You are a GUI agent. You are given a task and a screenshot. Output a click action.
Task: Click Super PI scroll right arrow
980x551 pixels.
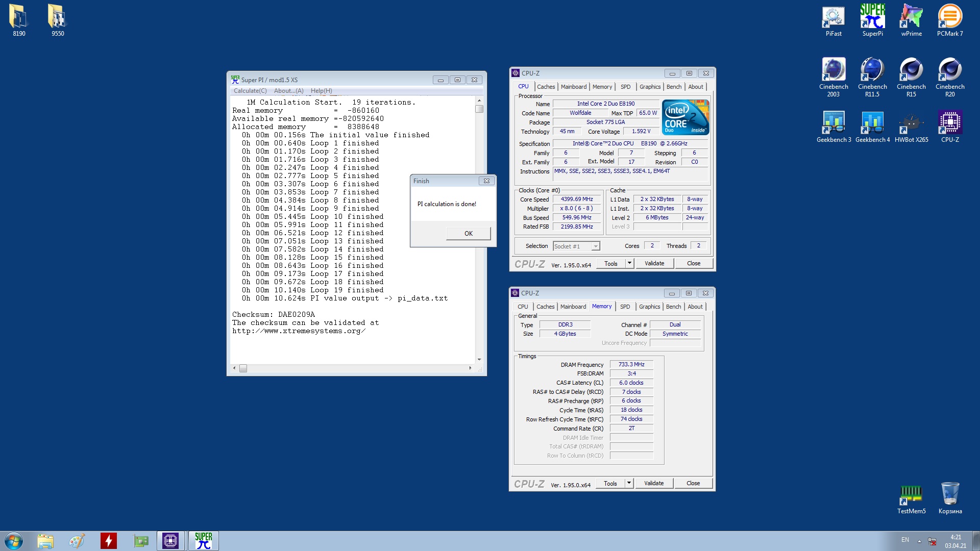[x=470, y=368]
